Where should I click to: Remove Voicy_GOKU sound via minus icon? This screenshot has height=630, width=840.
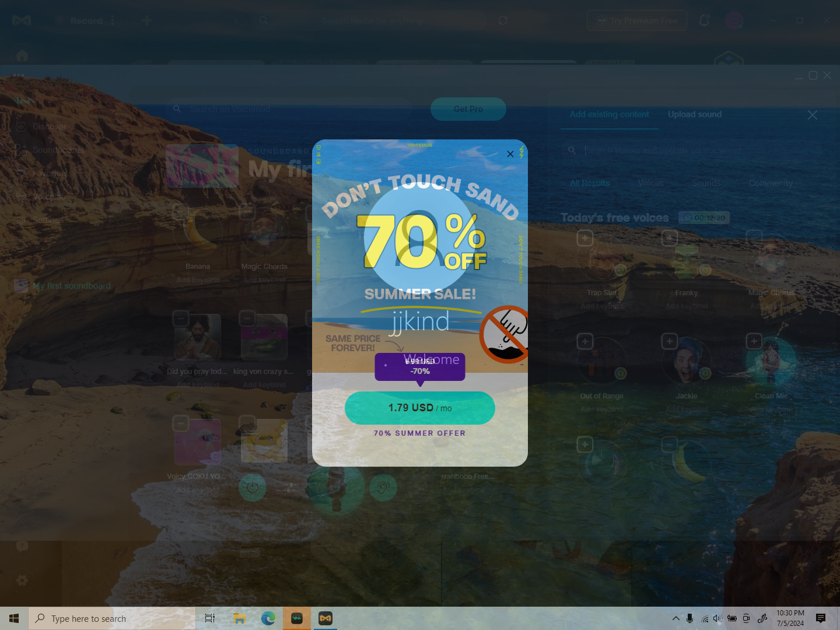[181, 423]
